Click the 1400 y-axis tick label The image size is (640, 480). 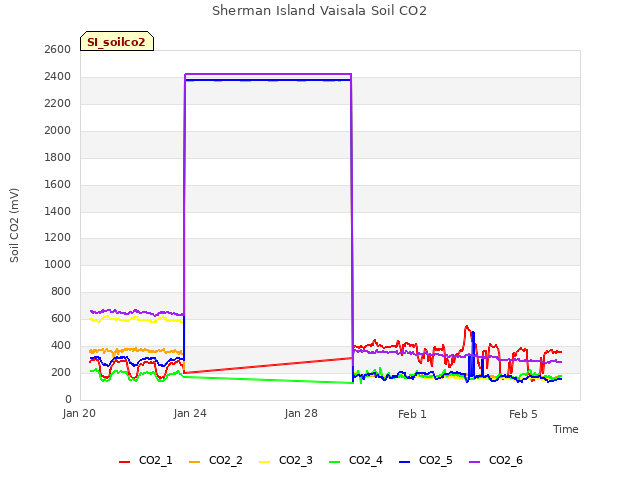pos(58,211)
